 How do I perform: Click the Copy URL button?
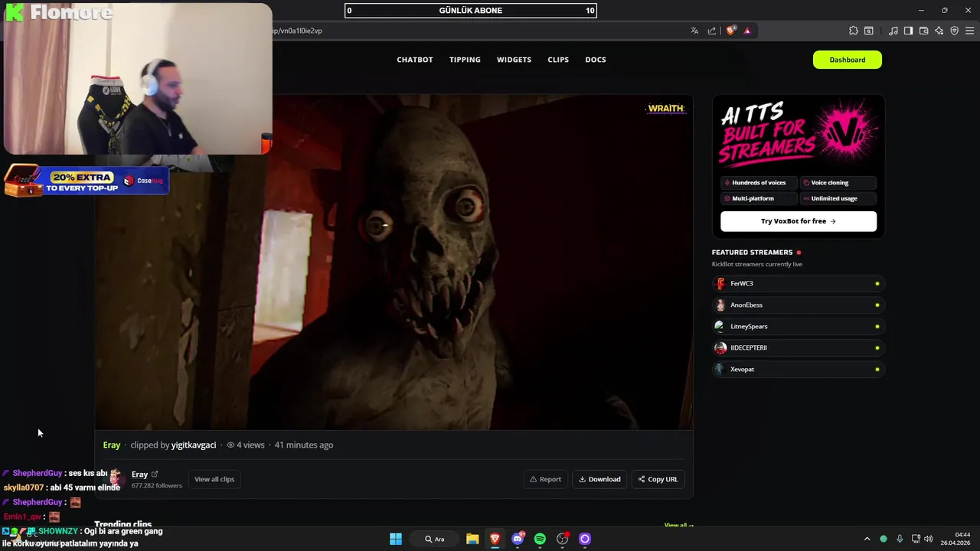pyautogui.click(x=658, y=479)
